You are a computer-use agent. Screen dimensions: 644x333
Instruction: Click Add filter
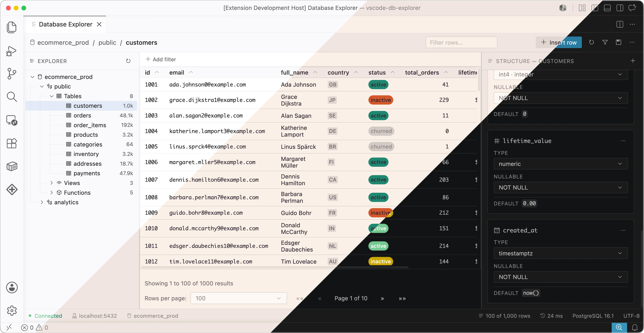point(161,59)
